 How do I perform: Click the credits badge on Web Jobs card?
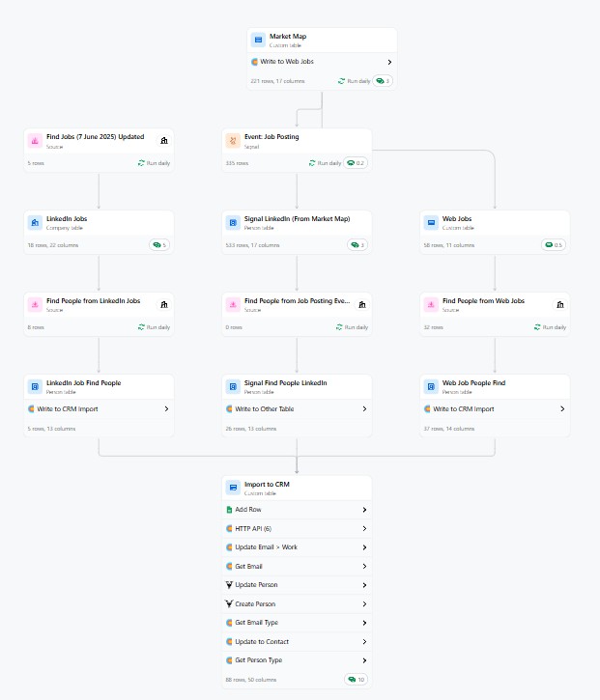pos(554,245)
